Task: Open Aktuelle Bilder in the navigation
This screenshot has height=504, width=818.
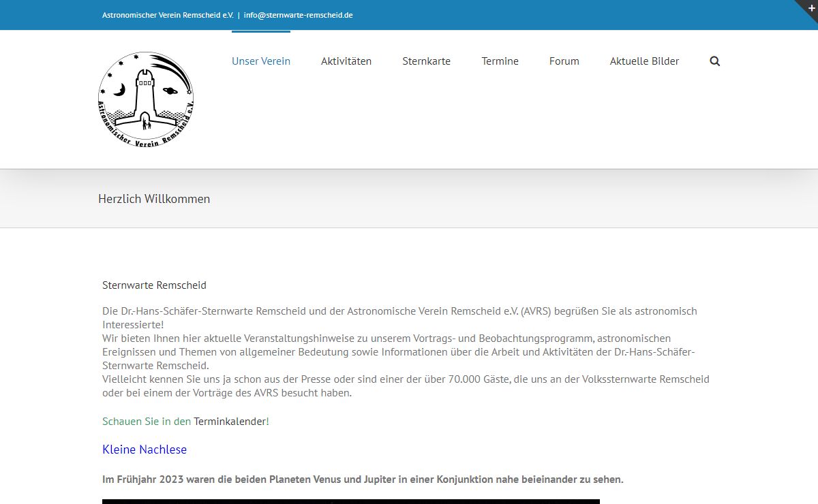Action: (x=644, y=61)
